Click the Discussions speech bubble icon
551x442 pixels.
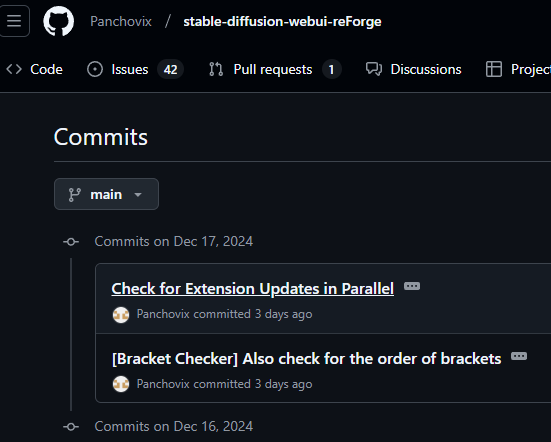pos(374,69)
